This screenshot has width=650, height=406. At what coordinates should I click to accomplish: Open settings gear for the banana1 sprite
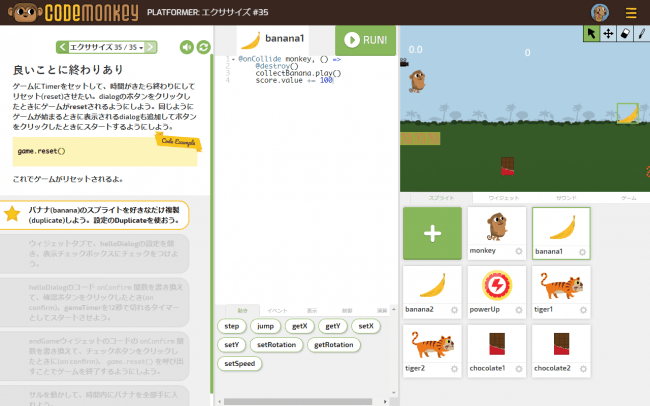584,252
